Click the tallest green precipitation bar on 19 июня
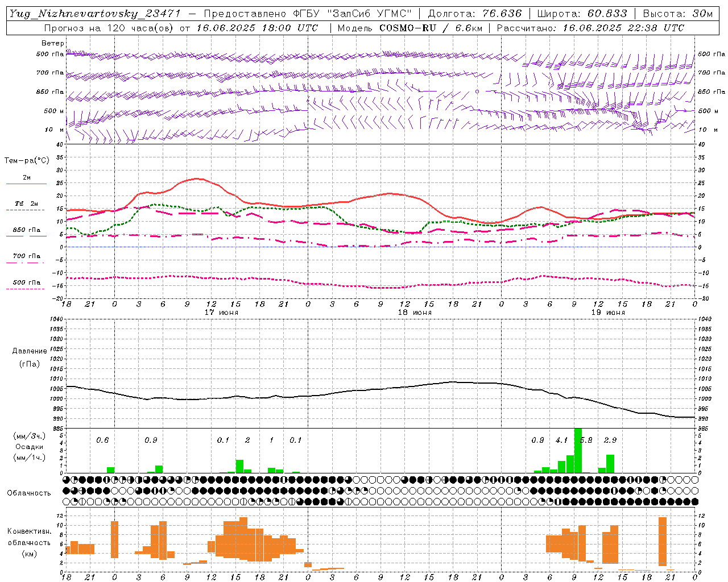728x582 pixels. click(x=578, y=450)
